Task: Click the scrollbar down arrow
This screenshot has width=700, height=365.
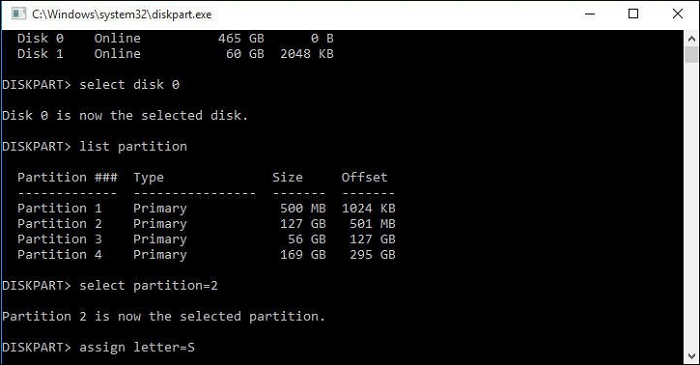Action: (x=692, y=356)
